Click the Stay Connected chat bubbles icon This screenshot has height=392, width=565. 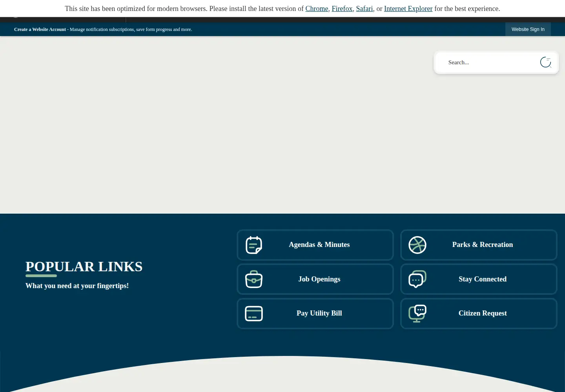[417, 279]
